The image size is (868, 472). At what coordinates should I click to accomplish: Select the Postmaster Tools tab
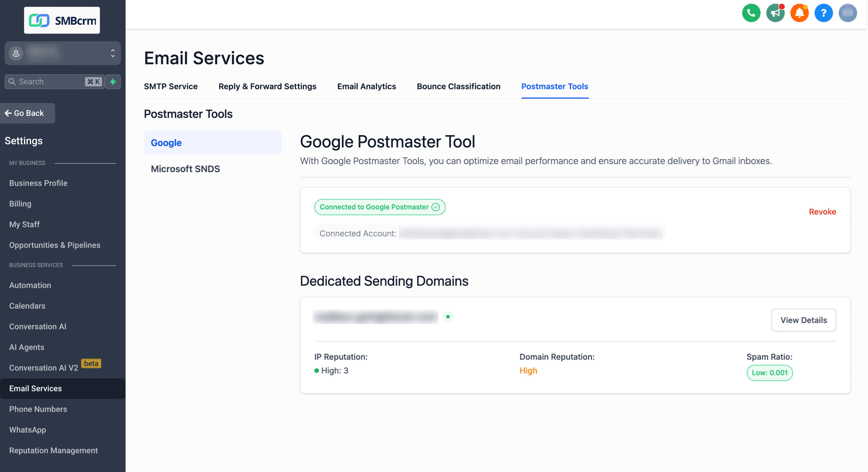tap(555, 87)
